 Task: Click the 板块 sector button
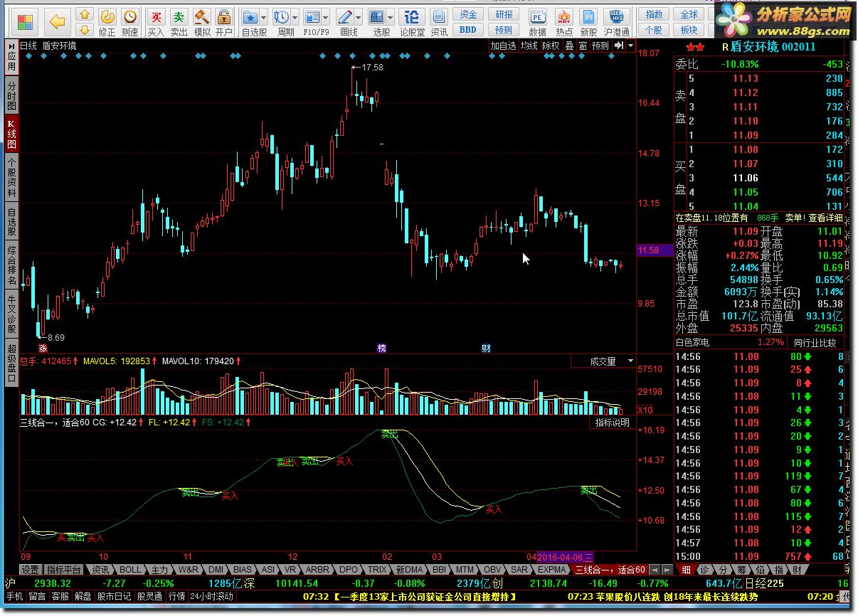689,30
